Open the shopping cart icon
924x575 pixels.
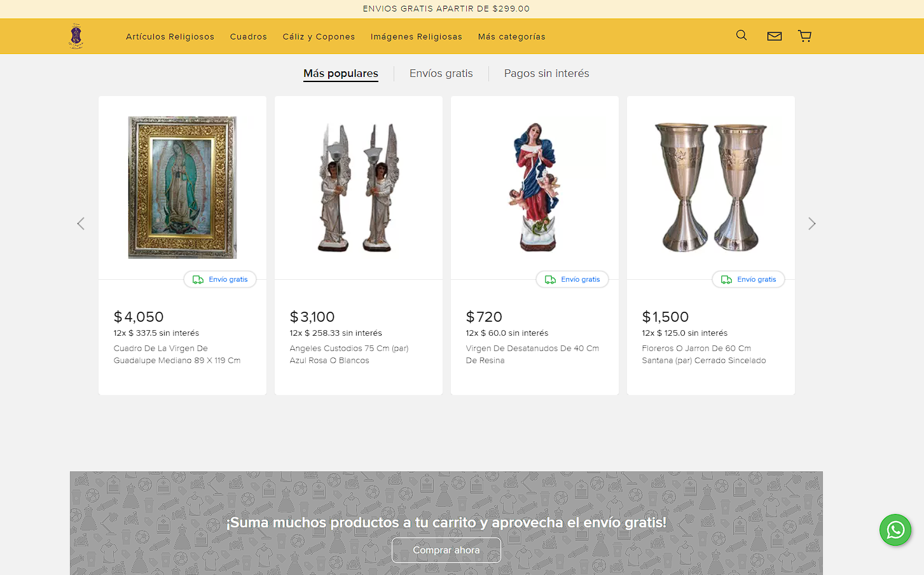pyautogui.click(x=804, y=36)
